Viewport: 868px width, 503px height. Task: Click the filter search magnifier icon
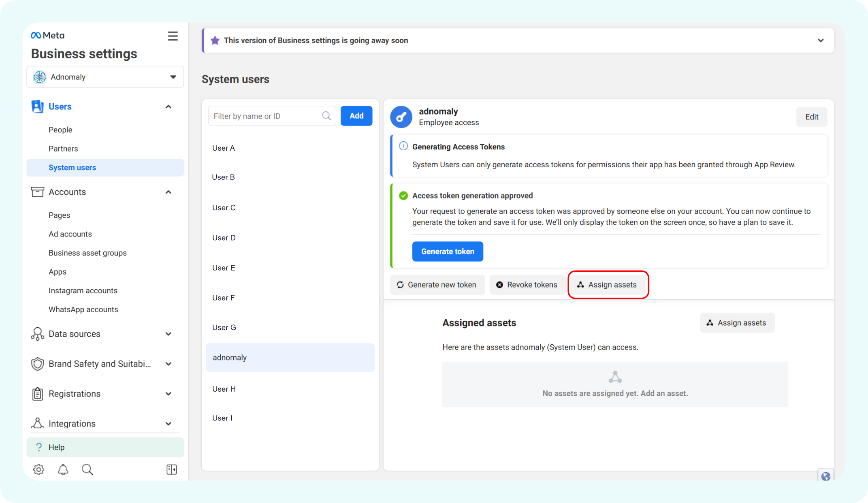click(326, 116)
